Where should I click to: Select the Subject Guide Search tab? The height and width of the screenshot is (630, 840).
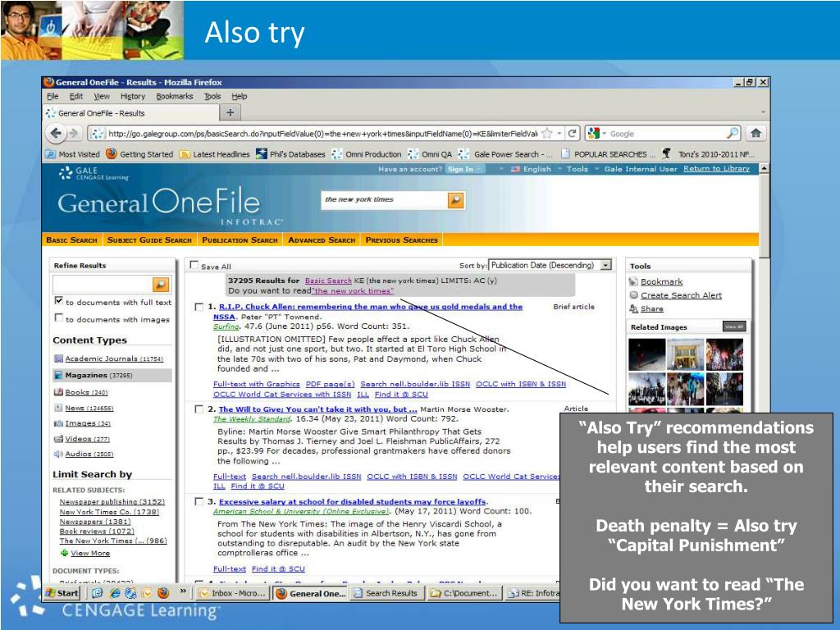pos(149,240)
